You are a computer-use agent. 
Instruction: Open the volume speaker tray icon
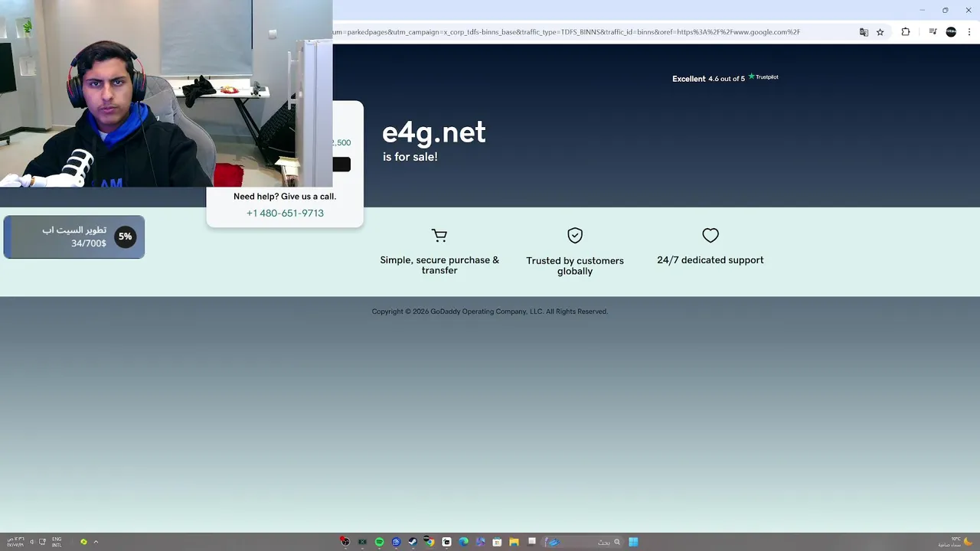(x=31, y=542)
